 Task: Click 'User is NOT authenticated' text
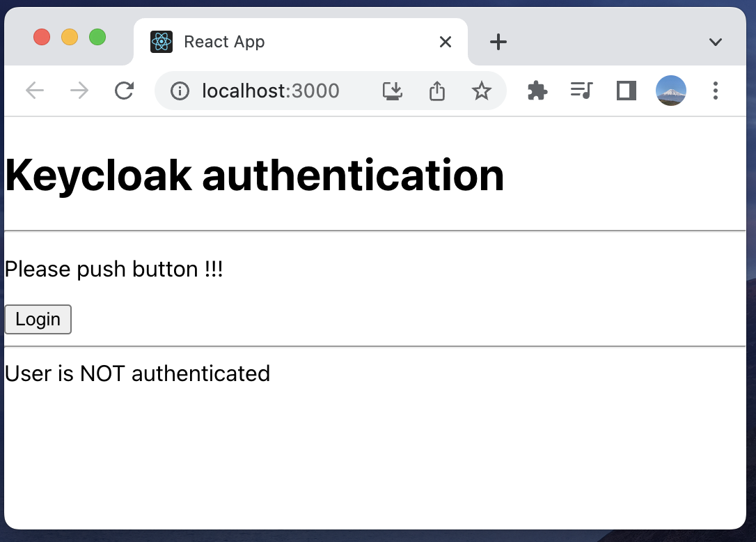(137, 373)
